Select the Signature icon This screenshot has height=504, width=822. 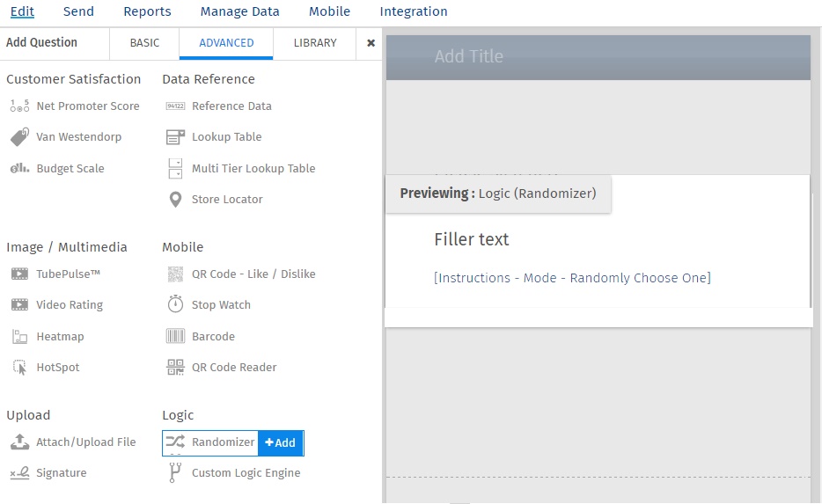[19, 473]
